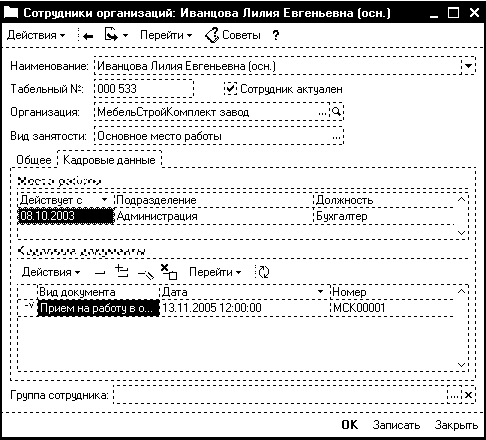
Task: Click the Закрыть button
Action: (x=456, y=425)
